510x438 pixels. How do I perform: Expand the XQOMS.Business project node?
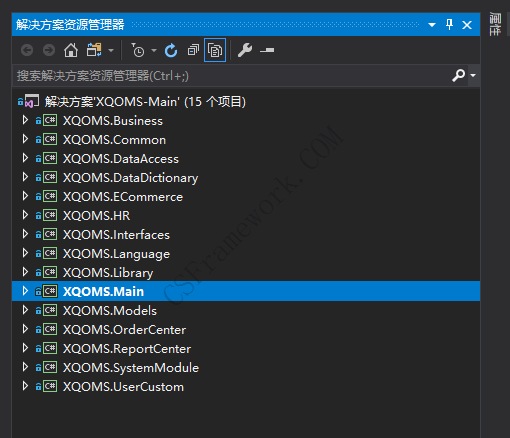tap(25, 120)
